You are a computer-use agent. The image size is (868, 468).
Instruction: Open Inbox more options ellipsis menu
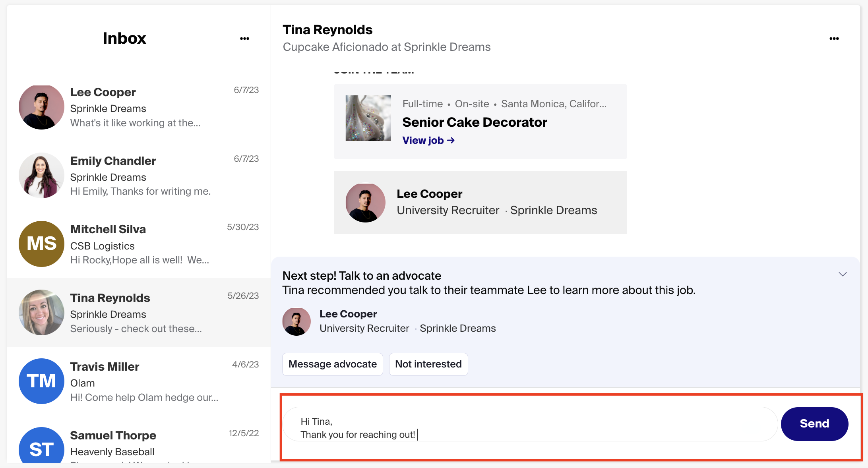[244, 39]
